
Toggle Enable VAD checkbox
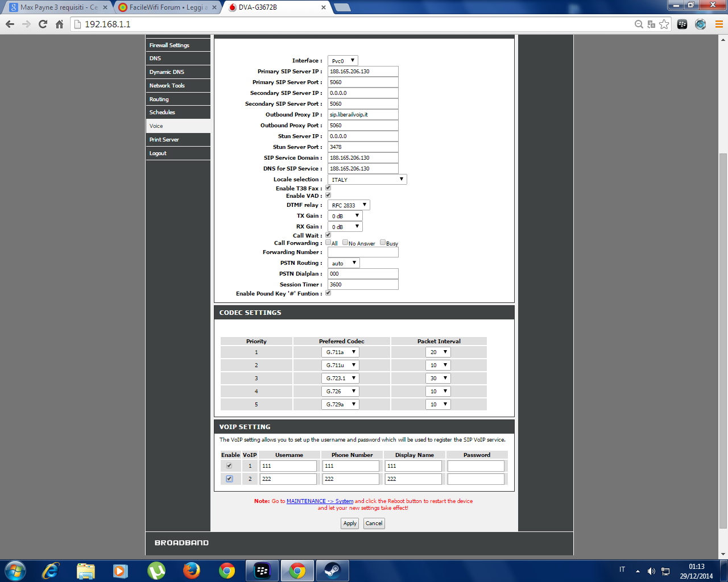pyautogui.click(x=328, y=195)
